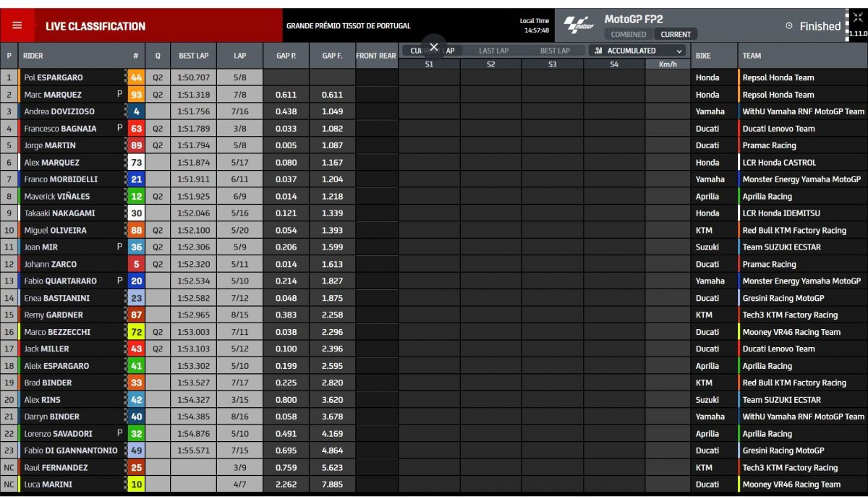868x499 pixels.
Task: Click team Mooney VR46 Racing Team in Marini row
Action: (x=791, y=485)
